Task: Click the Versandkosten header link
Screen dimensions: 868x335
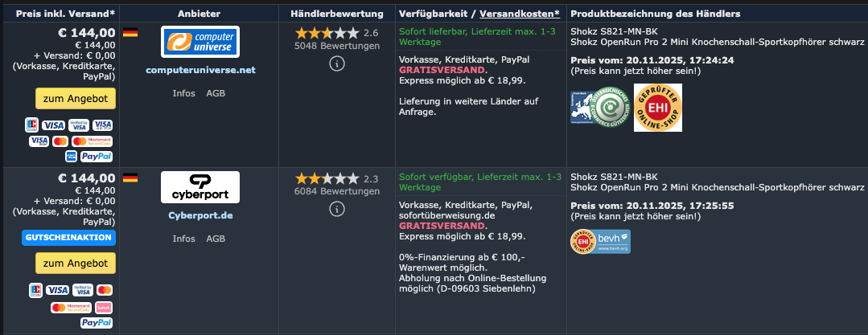Action: (x=520, y=14)
